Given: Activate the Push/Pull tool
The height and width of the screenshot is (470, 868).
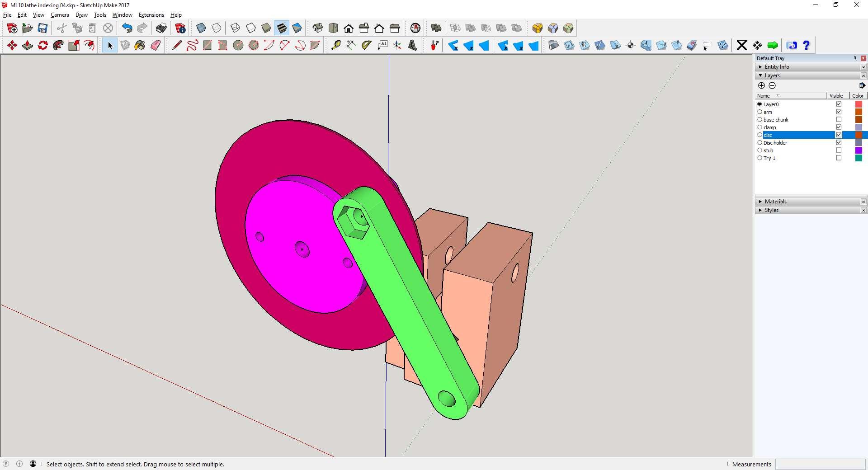Looking at the screenshot, I should click(x=28, y=45).
